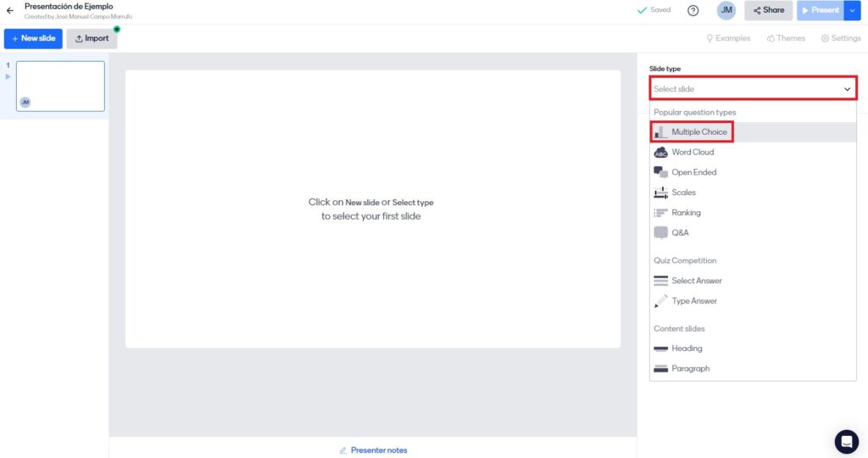This screenshot has height=458, width=868.
Task: Click the back arrow icon
Action: 10,11
